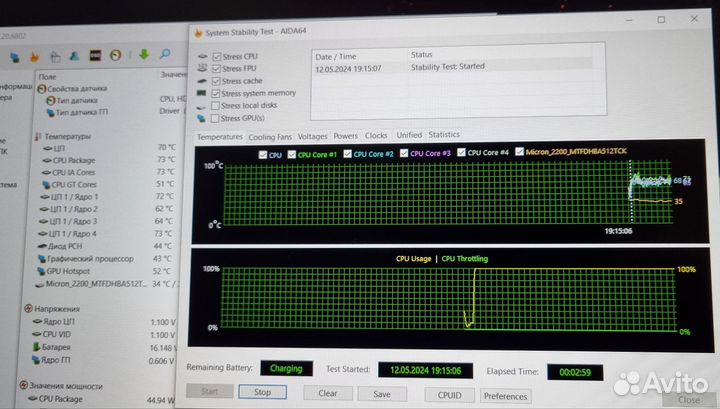
Task: Click the sensor icon beside Свойства датчика
Action: pos(42,89)
